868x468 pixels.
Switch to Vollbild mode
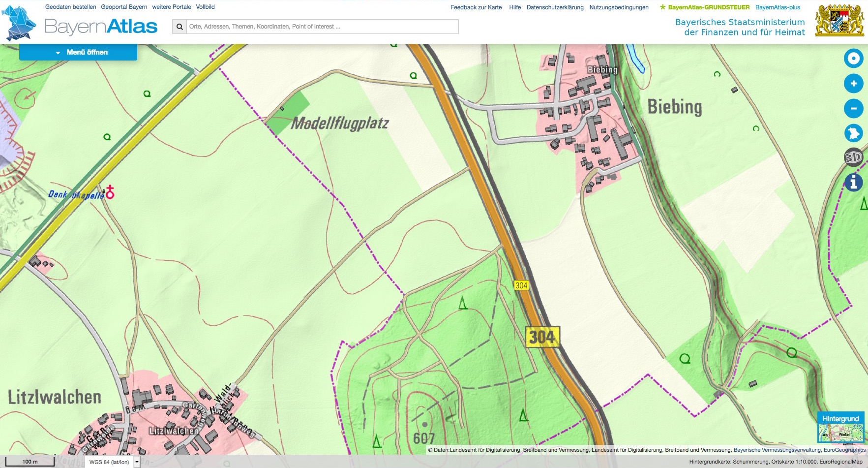click(x=205, y=7)
